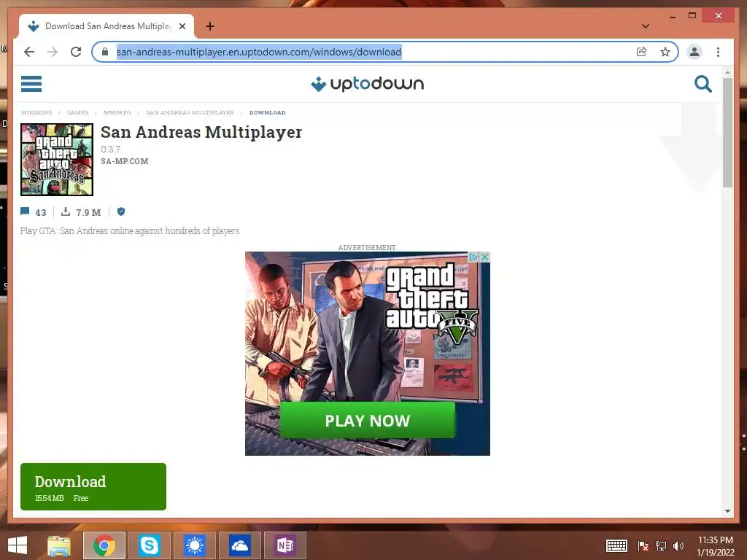Click the browser forward arrow
The width and height of the screenshot is (747, 560).
click(x=53, y=52)
